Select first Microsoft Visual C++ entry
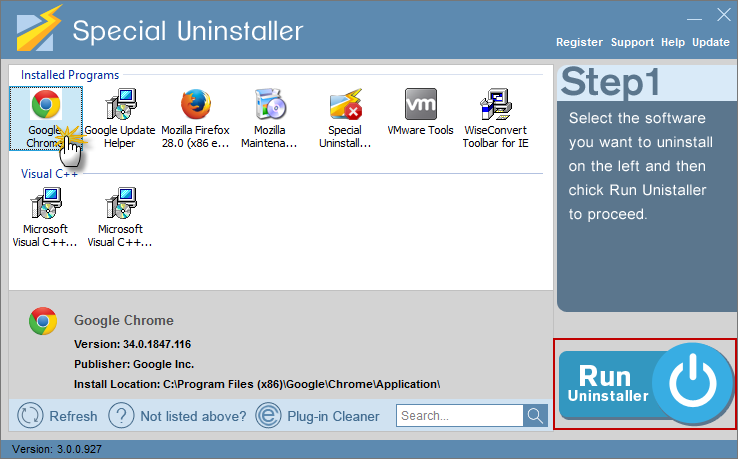The image size is (738, 459). (46, 216)
